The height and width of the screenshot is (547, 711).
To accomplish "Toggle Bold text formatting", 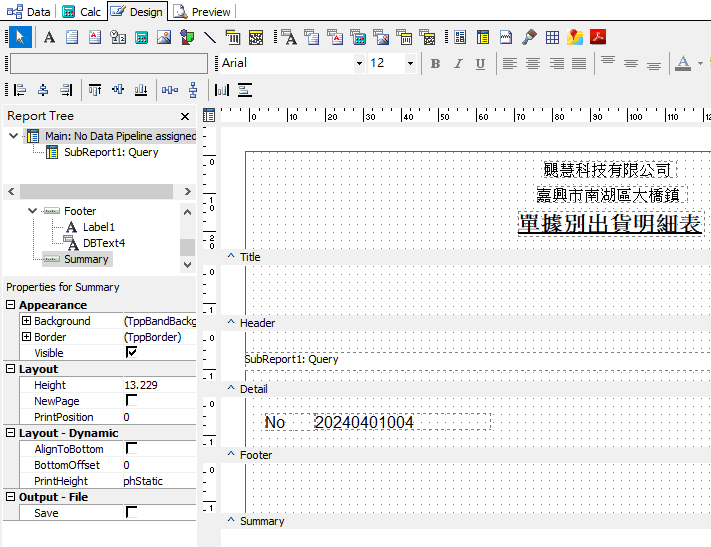I will pyautogui.click(x=435, y=63).
